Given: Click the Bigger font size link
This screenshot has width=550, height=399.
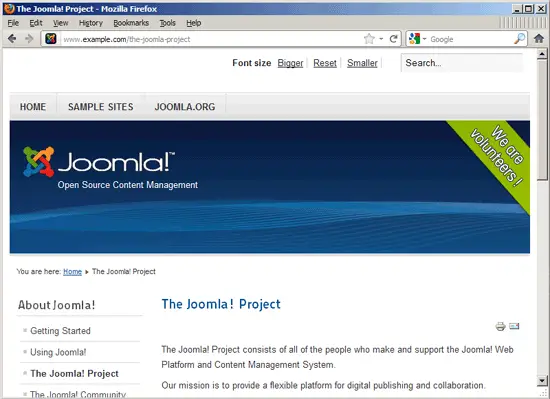Looking at the screenshot, I should click(290, 63).
